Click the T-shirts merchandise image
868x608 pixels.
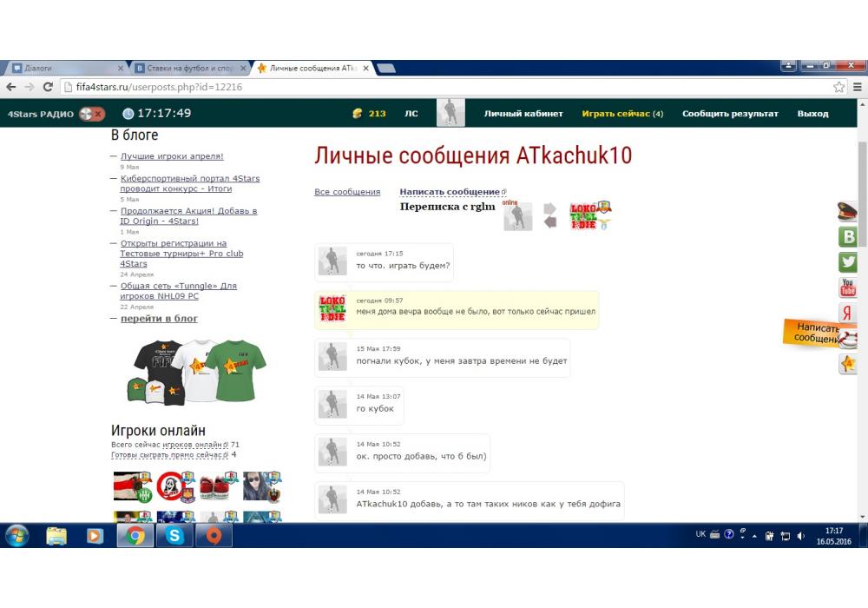pyautogui.click(x=197, y=370)
